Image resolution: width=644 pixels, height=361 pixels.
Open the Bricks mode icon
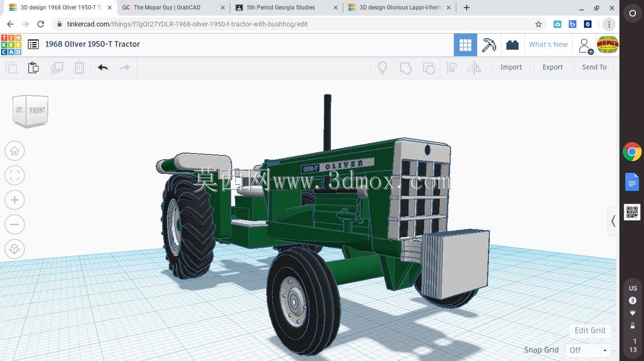click(512, 45)
